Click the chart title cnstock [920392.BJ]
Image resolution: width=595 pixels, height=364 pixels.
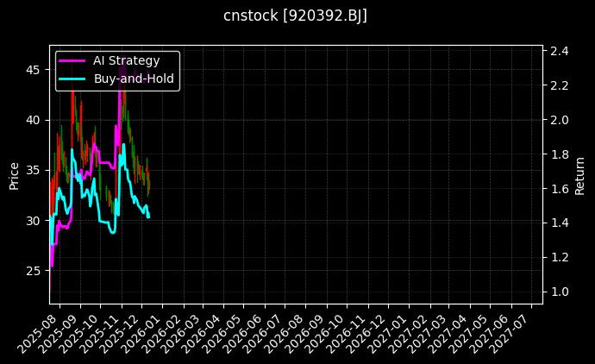coord(296,16)
